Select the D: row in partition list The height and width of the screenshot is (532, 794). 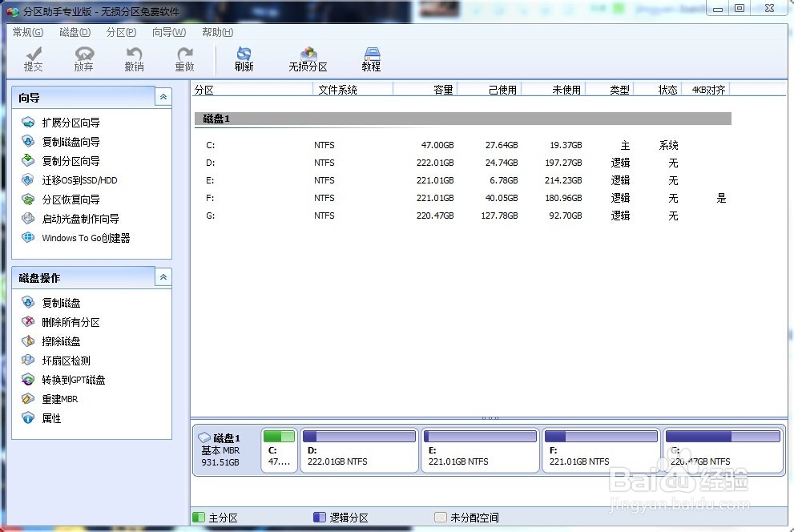(463, 163)
